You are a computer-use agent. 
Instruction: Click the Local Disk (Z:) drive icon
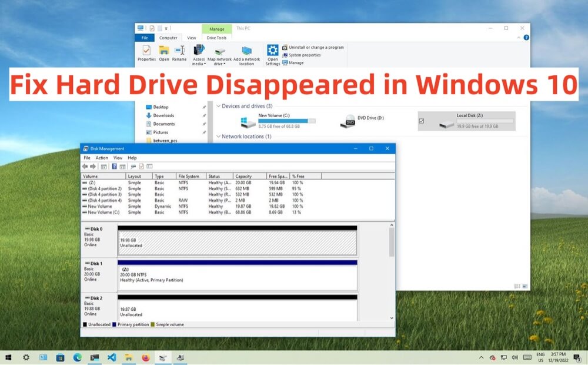coord(446,124)
